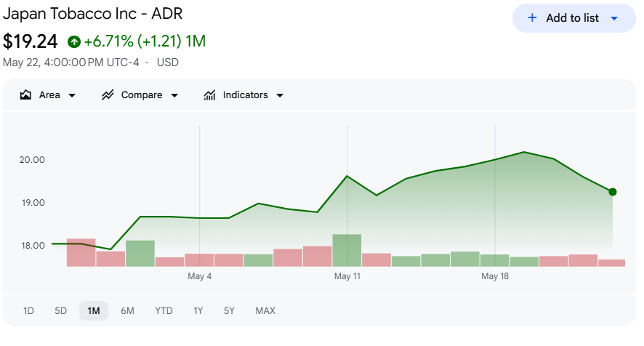Image resolution: width=644 pixels, height=346 pixels.
Task: Click the green up-arrow change icon
Action: 74,41
